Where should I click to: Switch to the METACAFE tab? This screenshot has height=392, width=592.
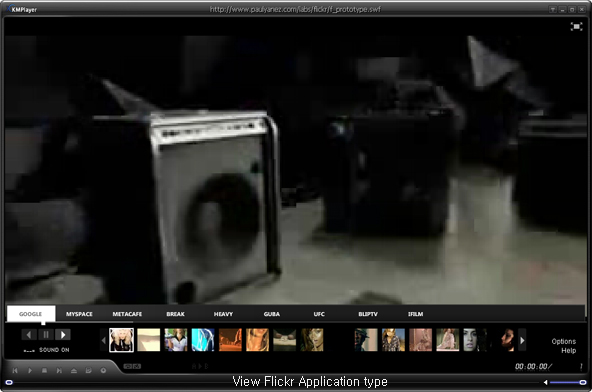coord(127,314)
